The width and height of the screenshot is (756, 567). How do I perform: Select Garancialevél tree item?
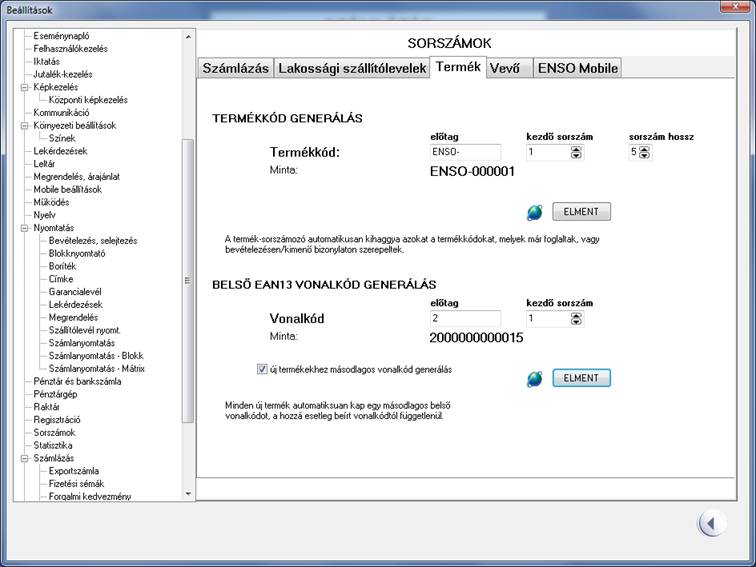[x=75, y=292]
